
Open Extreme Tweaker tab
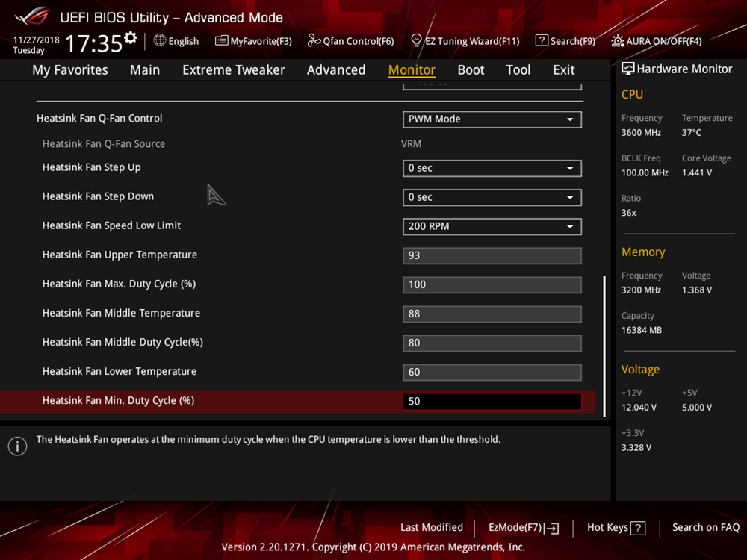click(x=233, y=70)
